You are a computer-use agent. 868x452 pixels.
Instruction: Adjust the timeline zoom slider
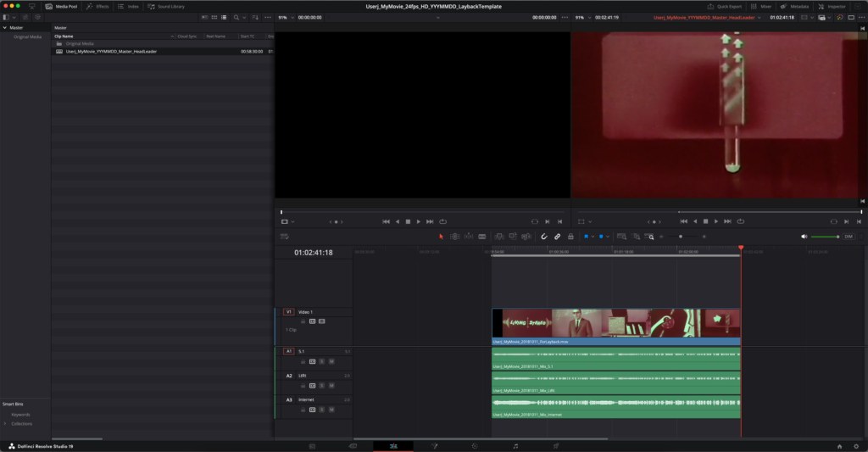681,237
